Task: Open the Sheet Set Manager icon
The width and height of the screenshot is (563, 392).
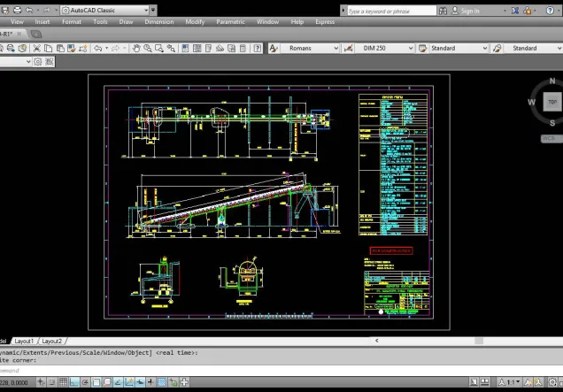Action: (x=220, y=48)
